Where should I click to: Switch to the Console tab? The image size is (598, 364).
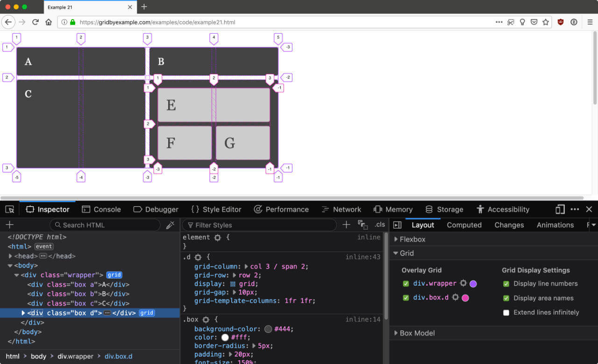(101, 210)
